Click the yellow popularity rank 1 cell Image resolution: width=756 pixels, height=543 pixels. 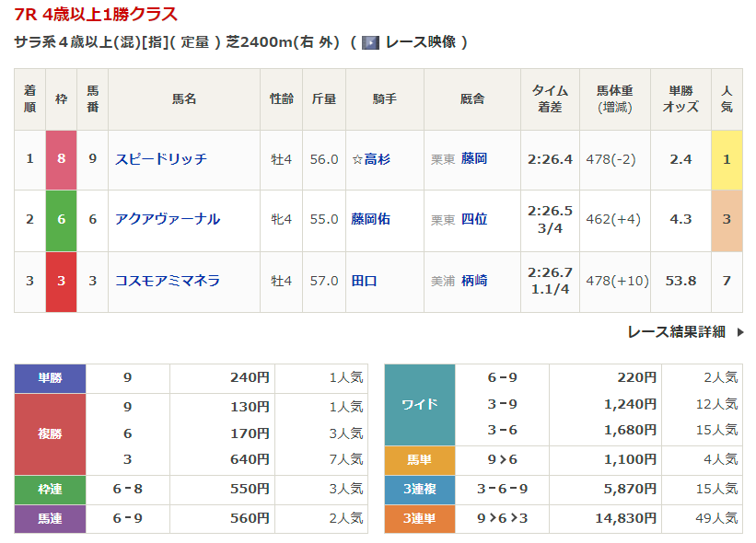727,159
